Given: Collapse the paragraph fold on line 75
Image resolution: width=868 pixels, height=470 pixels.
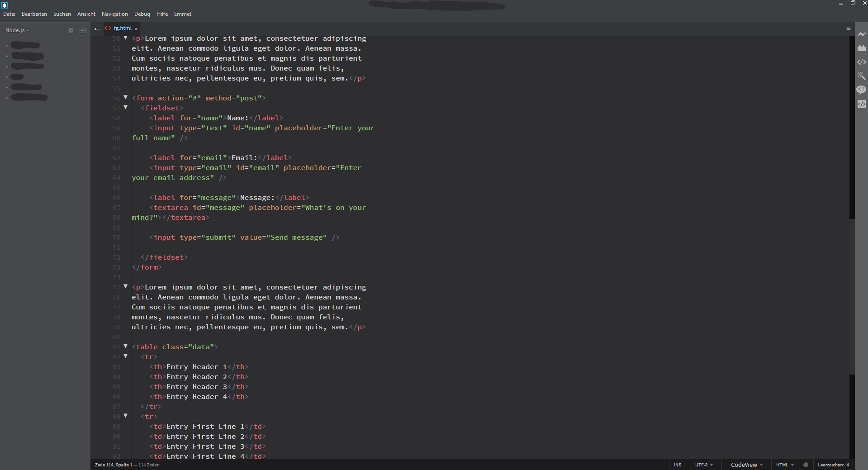Looking at the screenshot, I should click(x=126, y=286).
